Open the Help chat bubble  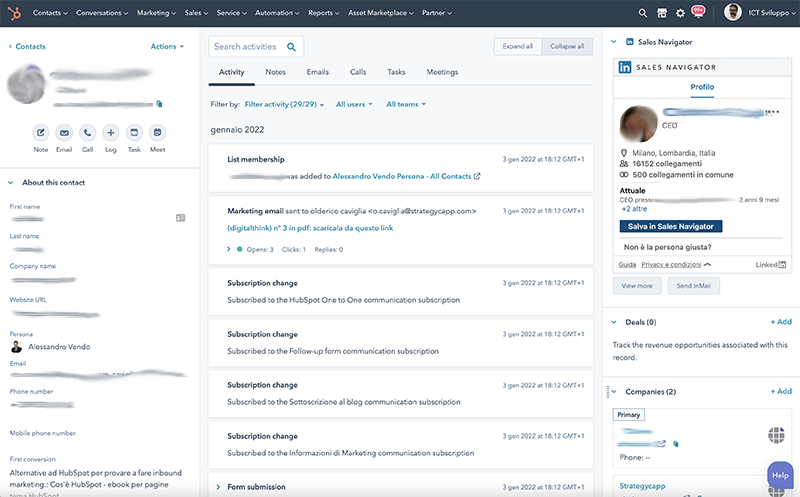point(780,475)
